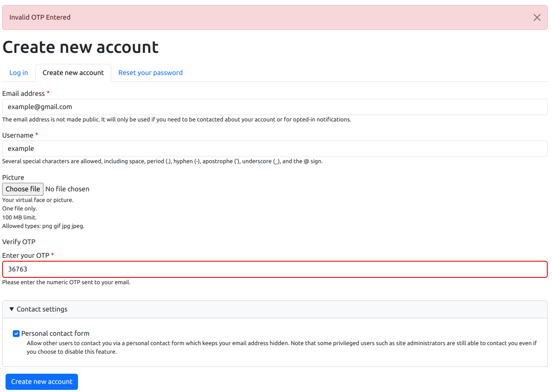This screenshot has width=552, height=392.
Task: Open the Reset your password tab
Action: 150,73
